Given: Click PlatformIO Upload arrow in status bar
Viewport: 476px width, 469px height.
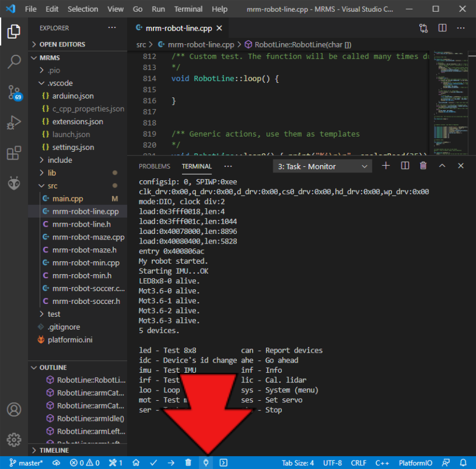Looking at the screenshot, I should tap(171, 463).
